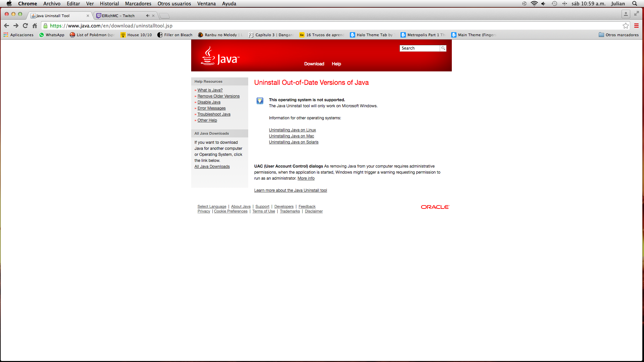644x362 pixels.
Task: Open the Otros marcadores folder
Action: point(619,35)
